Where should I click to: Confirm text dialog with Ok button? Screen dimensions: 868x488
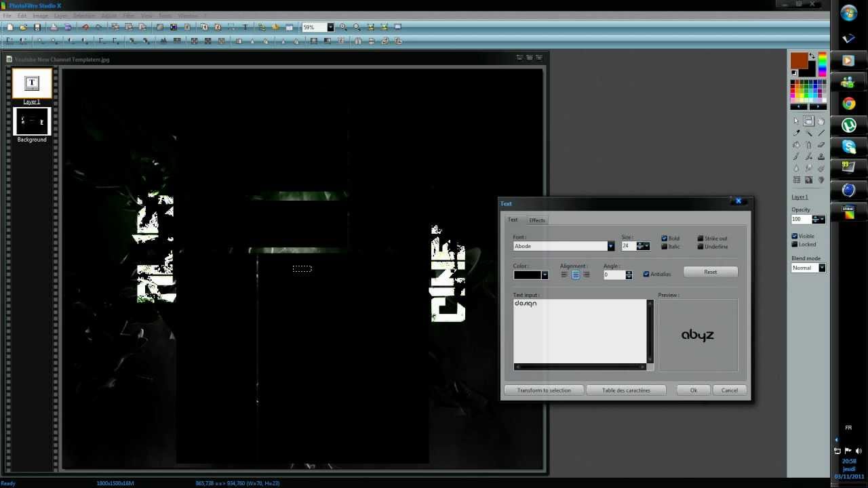click(694, 390)
